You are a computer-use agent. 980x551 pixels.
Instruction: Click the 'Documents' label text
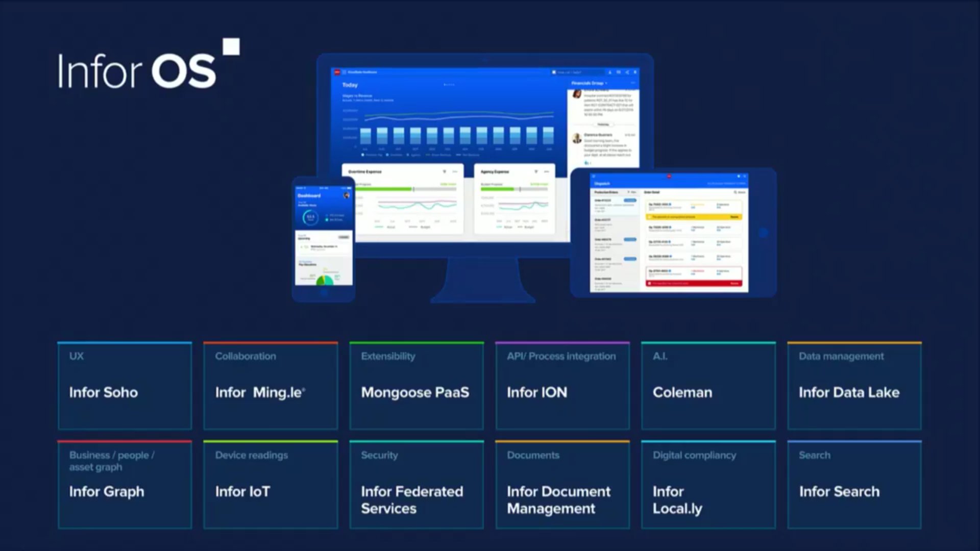(x=533, y=455)
